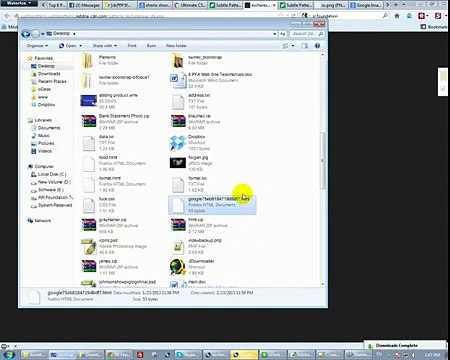
Task: Select the indexbackup.php file icon
Action: (178, 246)
